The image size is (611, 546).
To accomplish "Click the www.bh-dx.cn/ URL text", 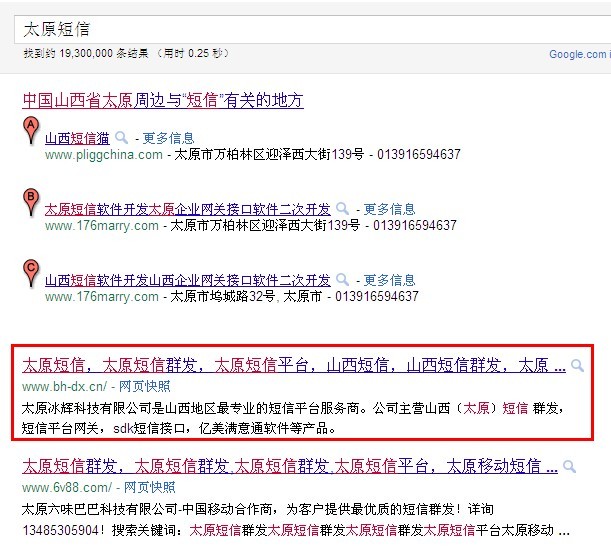I will click(x=64, y=387).
